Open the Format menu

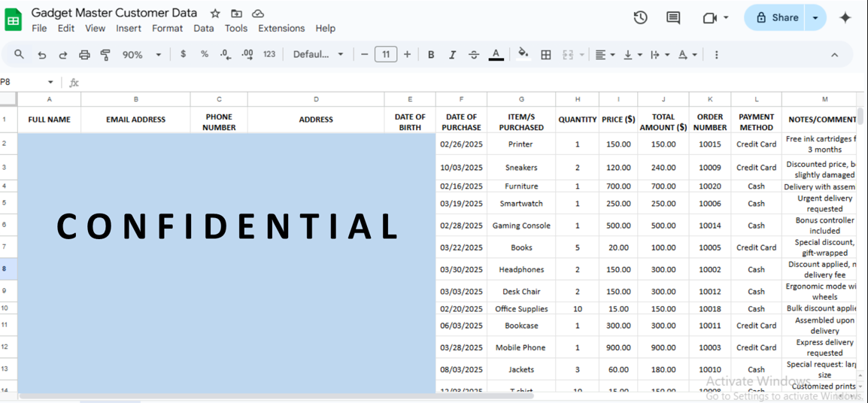click(x=167, y=29)
